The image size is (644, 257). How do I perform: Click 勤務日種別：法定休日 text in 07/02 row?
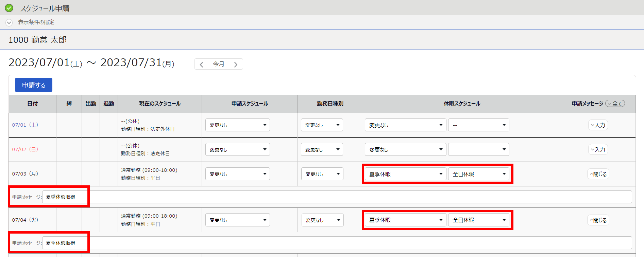coord(146,153)
